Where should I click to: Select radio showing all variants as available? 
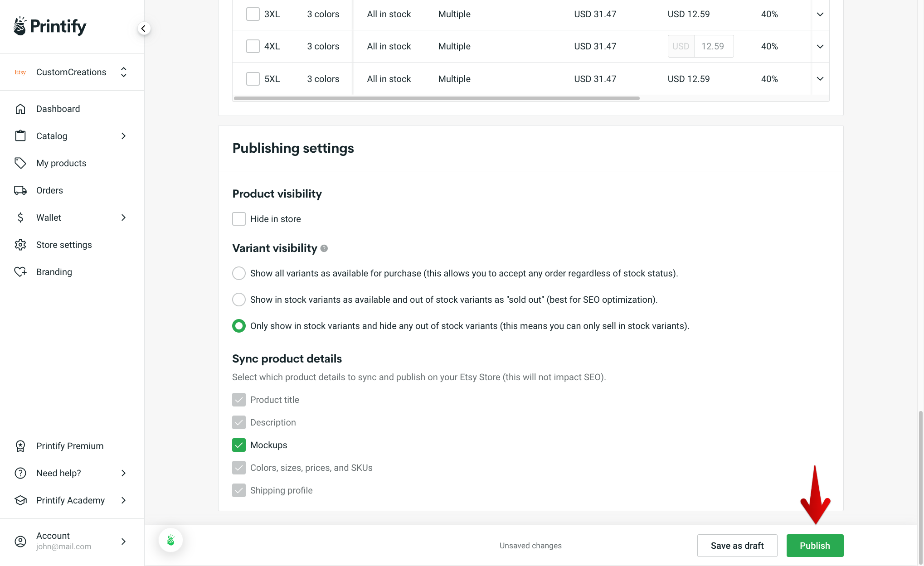point(239,273)
